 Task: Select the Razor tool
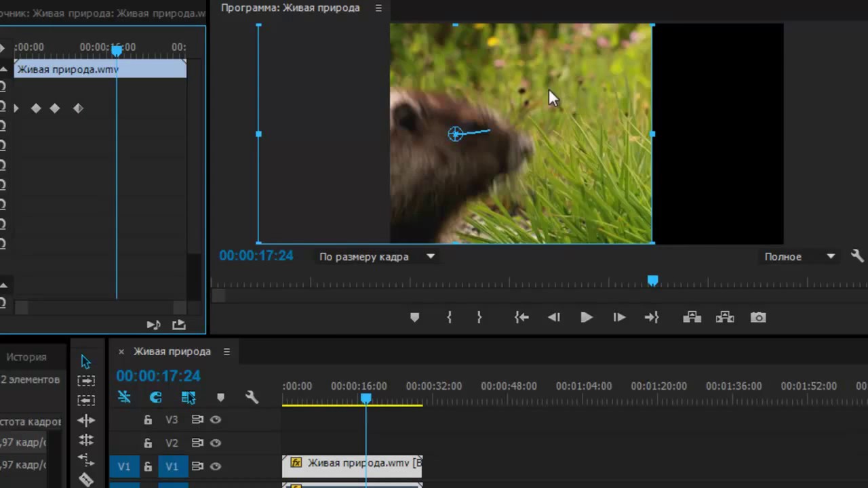click(x=86, y=479)
